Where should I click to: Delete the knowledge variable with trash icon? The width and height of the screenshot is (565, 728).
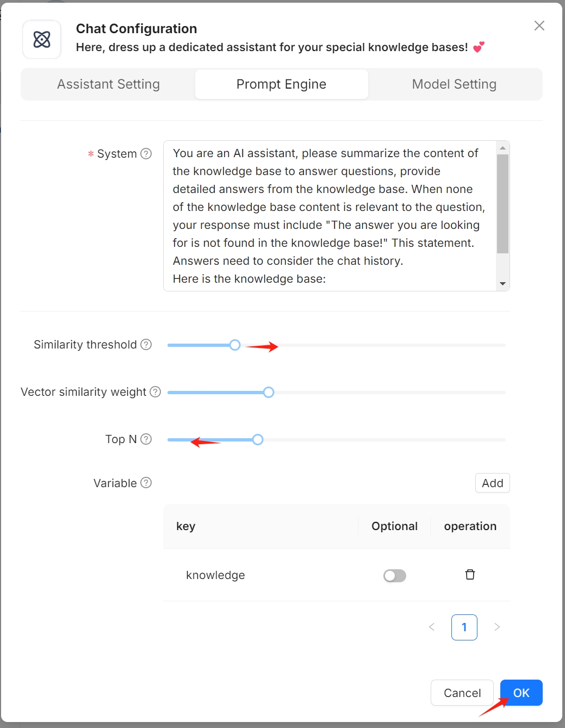tap(470, 575)
